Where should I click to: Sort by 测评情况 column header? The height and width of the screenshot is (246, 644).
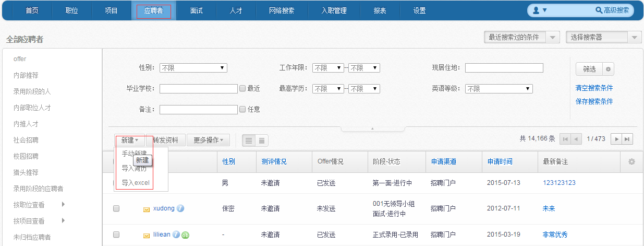[x=274, y=162]
